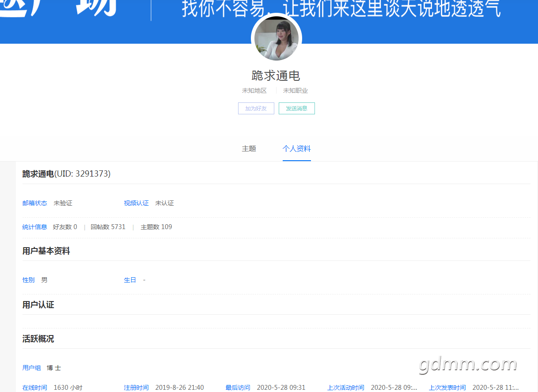The width and height of the screenshot is (538, 392).
Task: Open the user avatar picture
Action: (x=277, y=38)
